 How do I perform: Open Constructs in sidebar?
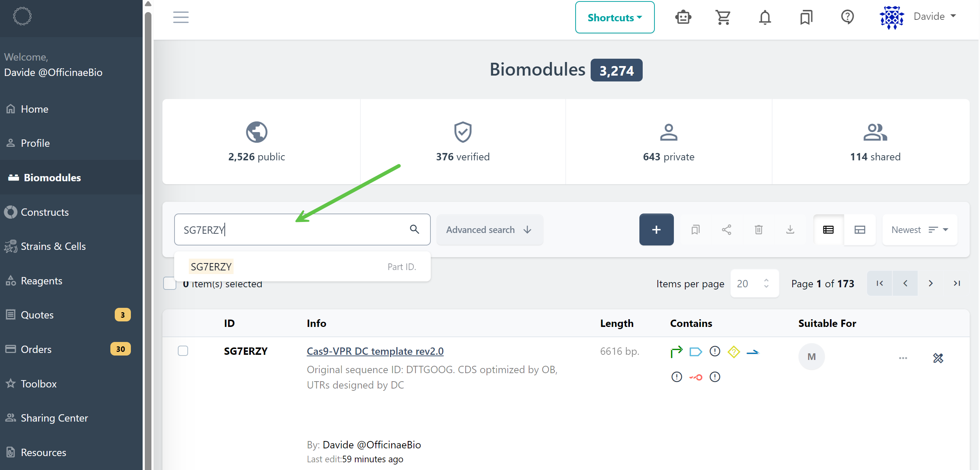[x=71, y=212]
